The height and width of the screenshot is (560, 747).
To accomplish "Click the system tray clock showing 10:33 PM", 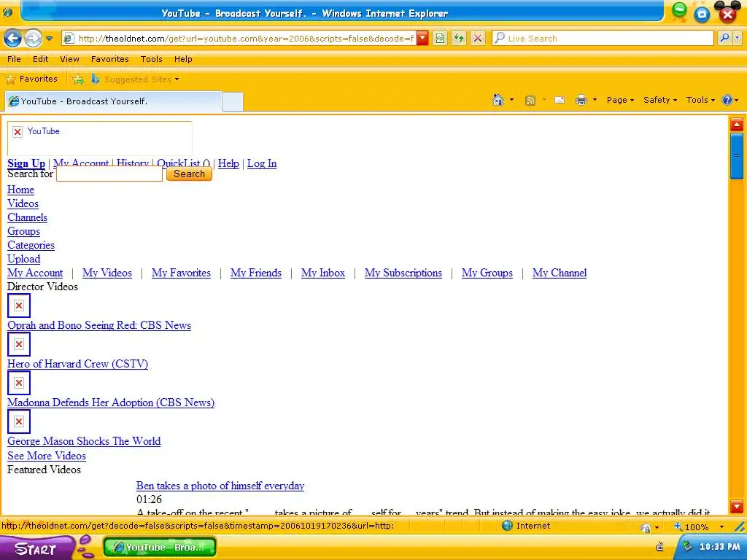I will 719,547.
